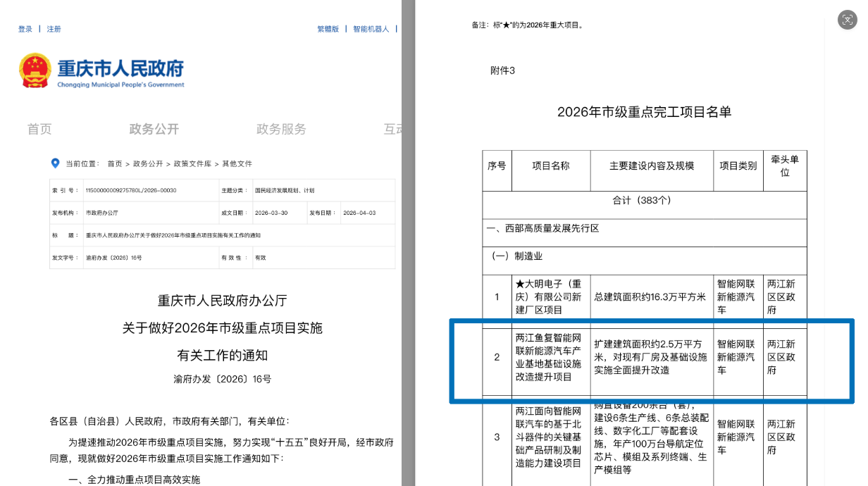Click 政策文件库 in the breadcrumb
The width and height of the screenshot is (868, 486).
(192, 163)
